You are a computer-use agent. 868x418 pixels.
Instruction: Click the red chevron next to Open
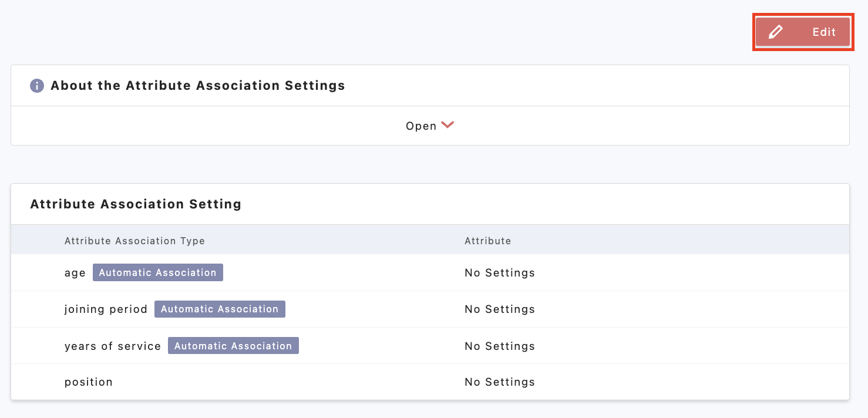[x=448, y=125]
